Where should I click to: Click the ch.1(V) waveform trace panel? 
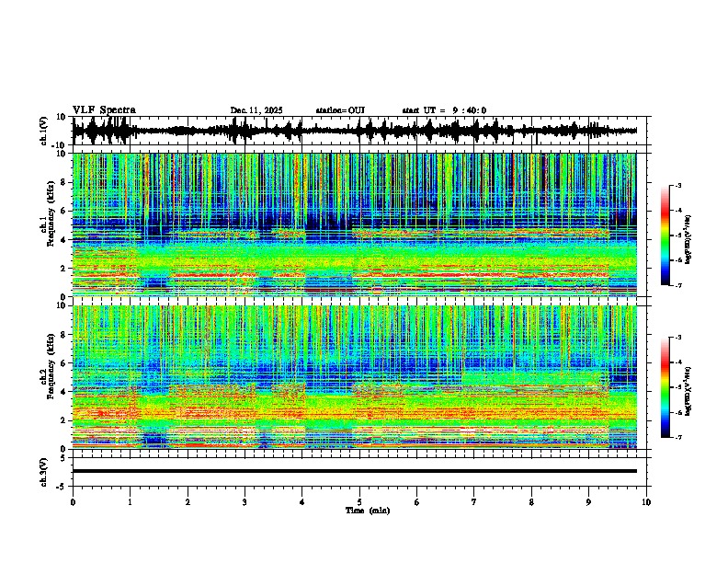coord(361,131)
